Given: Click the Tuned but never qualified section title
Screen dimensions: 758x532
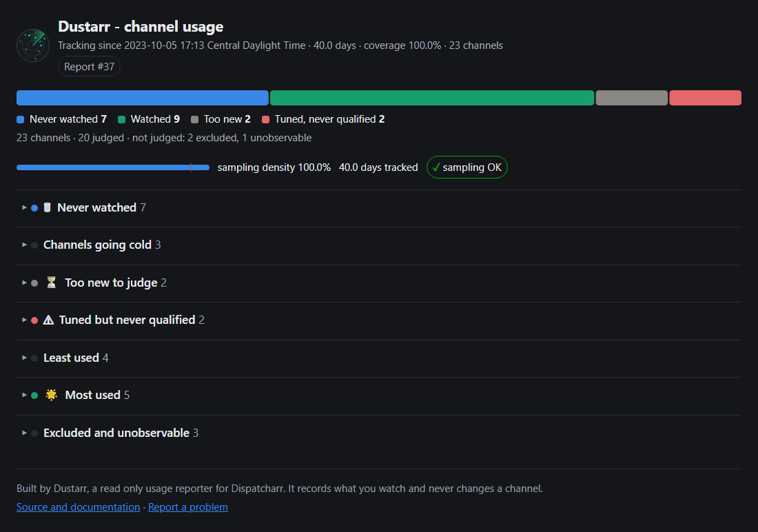Looking at the screenshot, I should point(127,320).
